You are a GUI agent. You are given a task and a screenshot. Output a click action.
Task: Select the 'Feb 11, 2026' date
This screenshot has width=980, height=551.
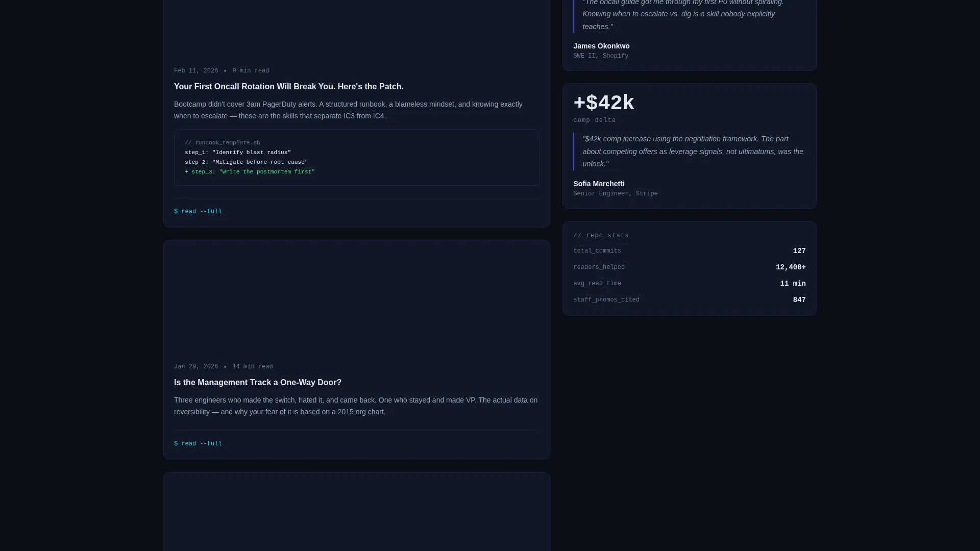pyautogui.click(x=196, y=71)
